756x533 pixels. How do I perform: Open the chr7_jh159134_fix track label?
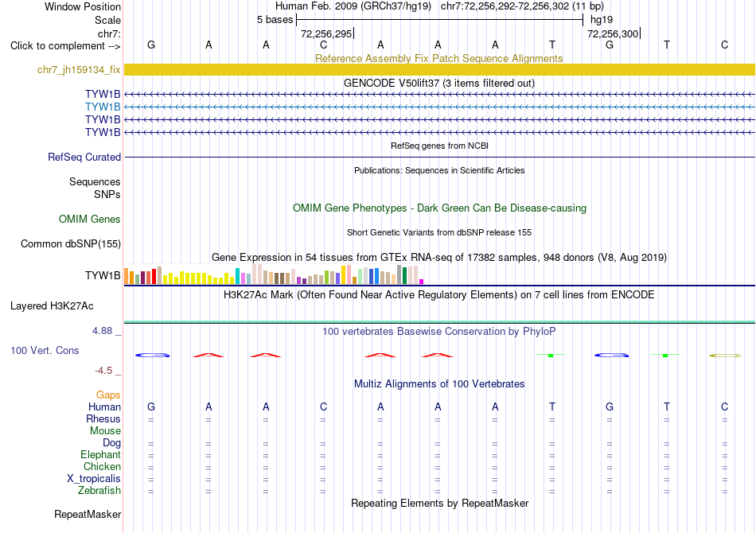tap(79, 70)
